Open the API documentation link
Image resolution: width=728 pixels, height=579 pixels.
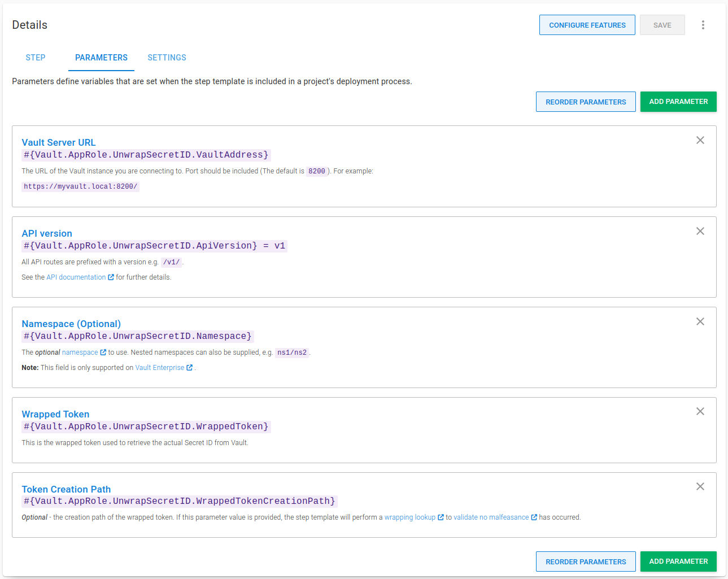click(76, 277)
